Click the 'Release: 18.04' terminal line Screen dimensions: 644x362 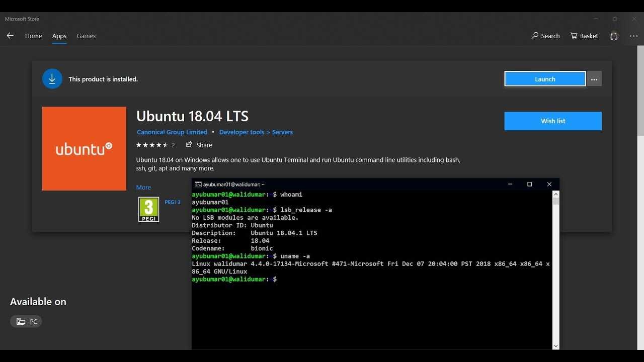pyautogui.click(x=230, y=241)
